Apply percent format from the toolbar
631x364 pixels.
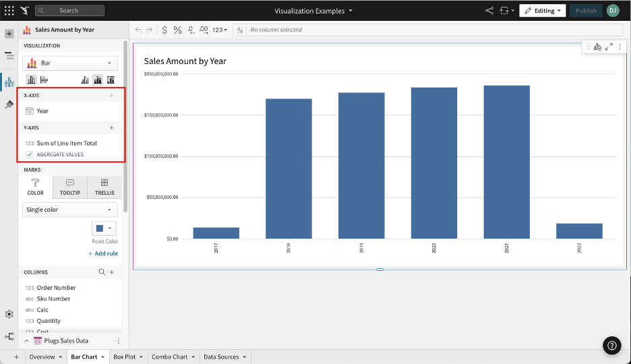click(x=177, y=30)
